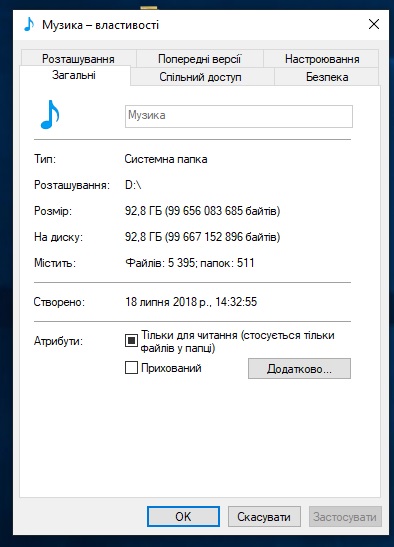Select the Загальні tab
394x547 pixels.
click(74, 75)
